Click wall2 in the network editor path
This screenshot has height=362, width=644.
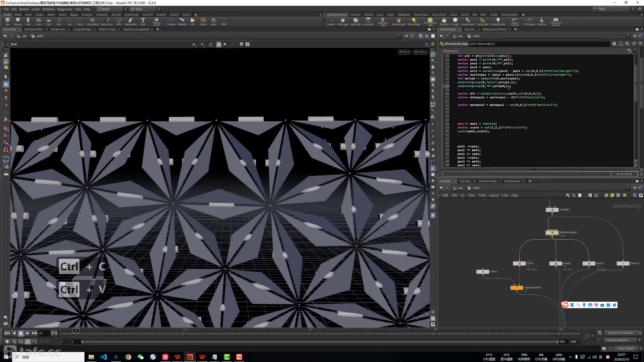(x=474, y=188)
